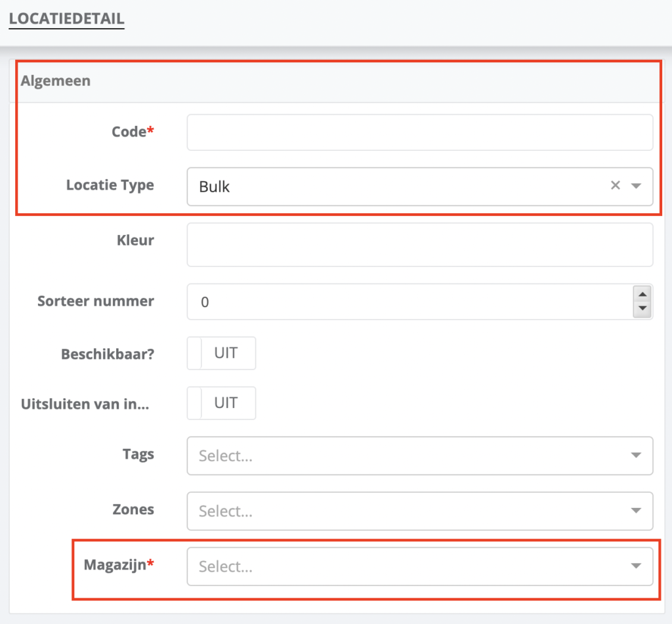Open the Tags select dropdown
The height and width of the screenshot is (624, 672).
[x=419, y=455]
